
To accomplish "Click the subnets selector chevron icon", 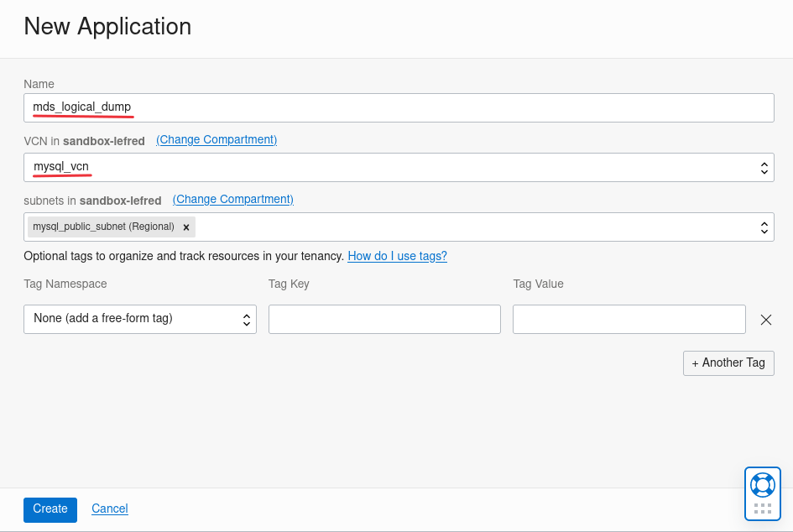I will [764, 227].
